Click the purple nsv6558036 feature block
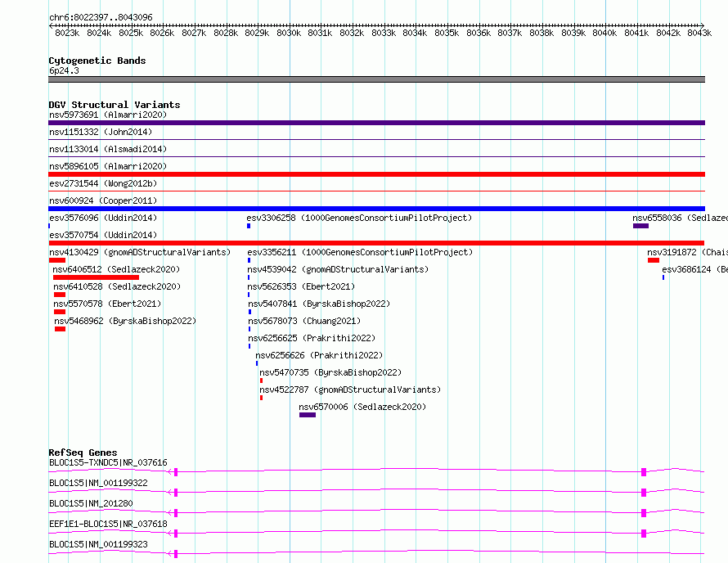This screenshot has height=563, width=728. [x=640, y=226]
